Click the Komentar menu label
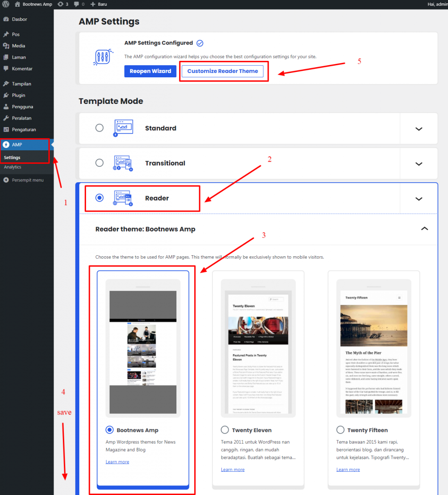Image resolution: width=448 pixels, height=495 pixels. coord(22,69)
